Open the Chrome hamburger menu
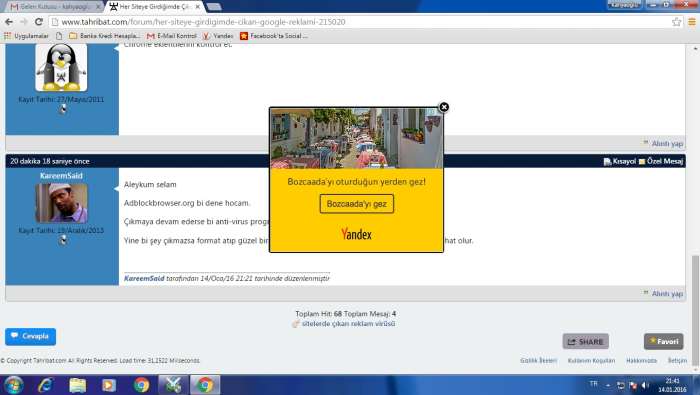Image resolution: width=700 pixels, height=395 pixels. (x=692, y=22)
